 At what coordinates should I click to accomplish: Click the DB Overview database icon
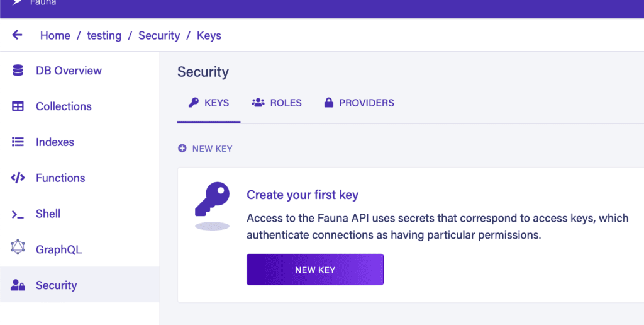18,71
